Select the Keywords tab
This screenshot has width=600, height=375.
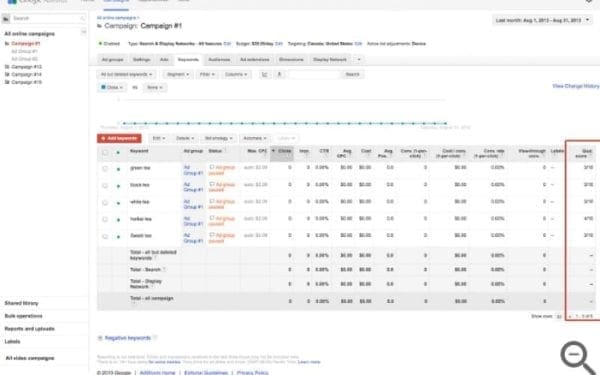tap(188, 60)
